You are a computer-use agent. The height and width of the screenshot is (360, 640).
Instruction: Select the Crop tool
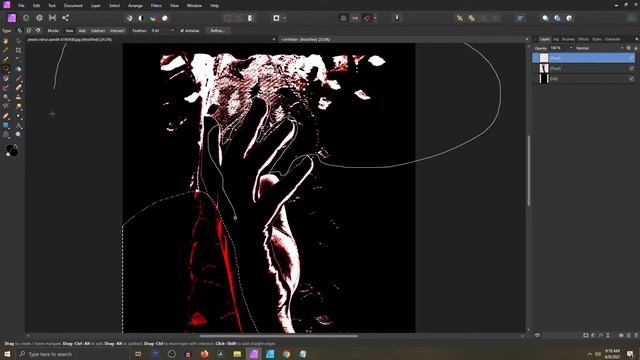(18, 50)
